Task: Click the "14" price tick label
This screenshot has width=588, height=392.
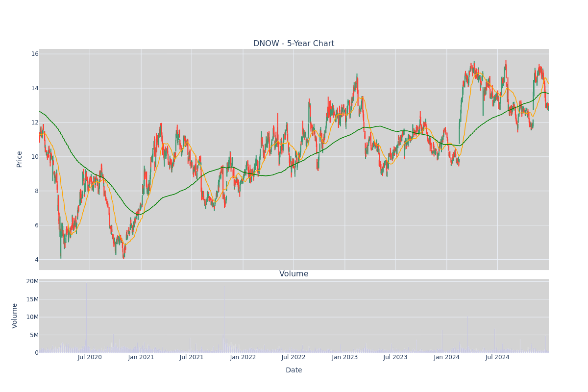Action: coord(34,88)
